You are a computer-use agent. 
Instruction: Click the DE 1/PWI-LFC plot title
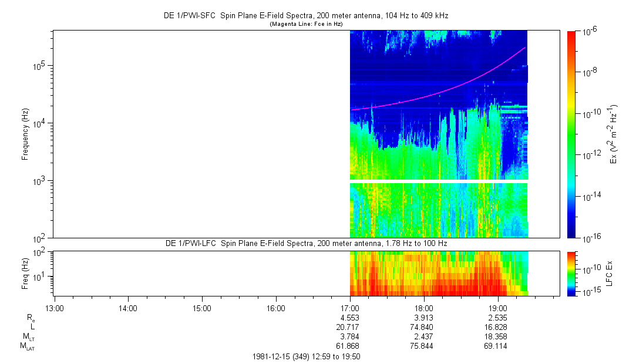click(305, 244)
